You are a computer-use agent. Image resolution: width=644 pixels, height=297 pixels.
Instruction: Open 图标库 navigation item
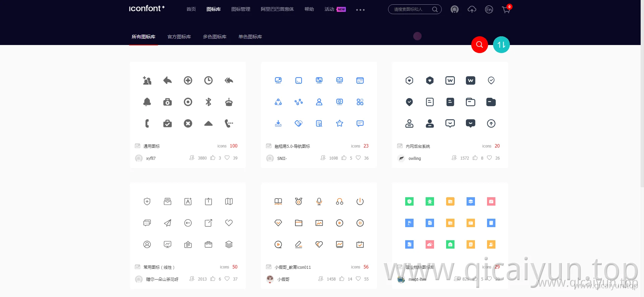pyautogui.click(x=214, y=9)
